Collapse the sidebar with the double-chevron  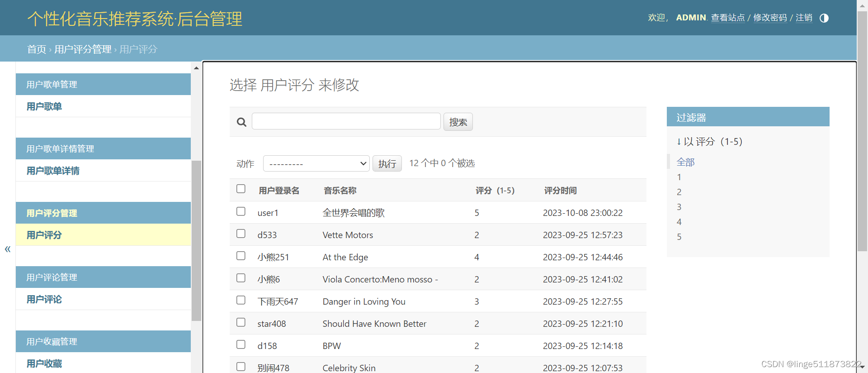click(x=8, y=249)
